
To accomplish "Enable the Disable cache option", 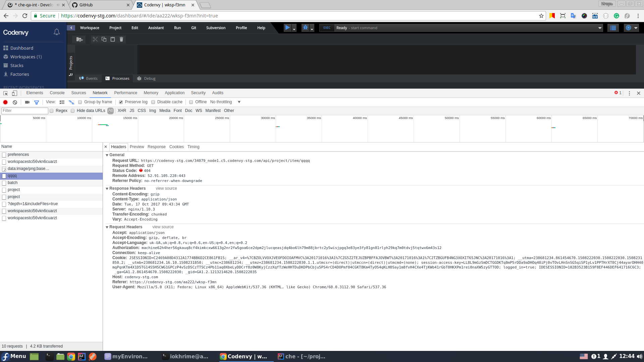I will pyautogui.click(x=153, y=102).
